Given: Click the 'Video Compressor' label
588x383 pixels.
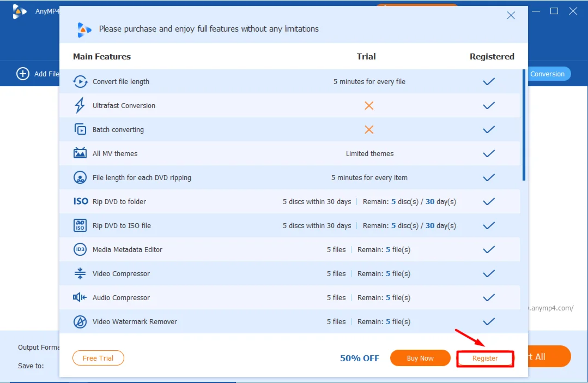Looking at the screenshot, I should [x=121, y=274].
